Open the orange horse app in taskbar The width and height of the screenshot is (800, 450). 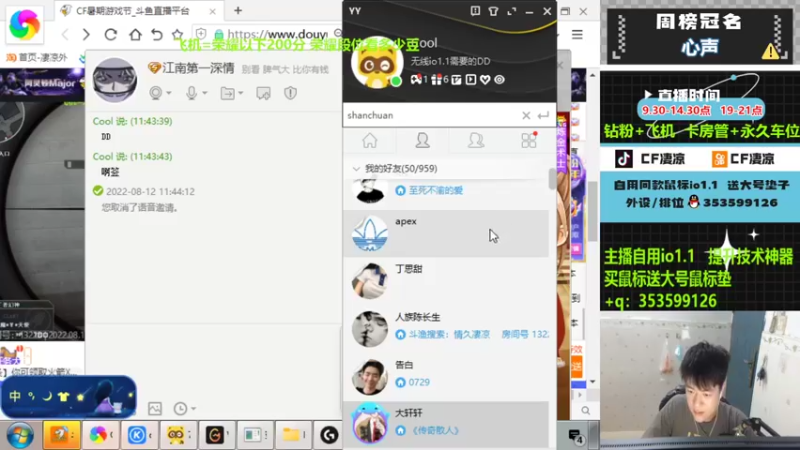click(61, 435)
